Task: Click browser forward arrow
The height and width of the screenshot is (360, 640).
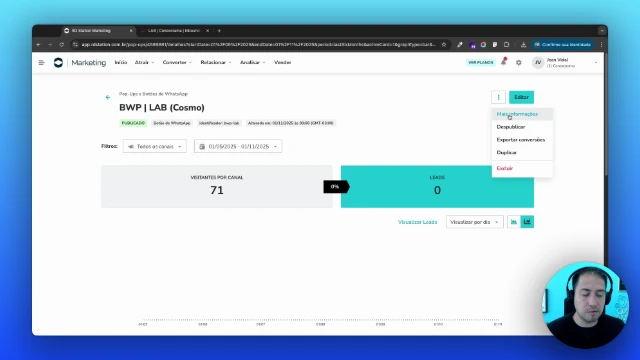Action: click(50, 44)
